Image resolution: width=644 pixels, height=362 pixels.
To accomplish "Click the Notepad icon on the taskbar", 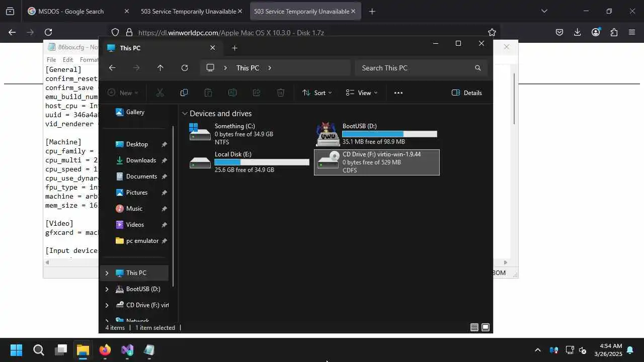I will click(149, 350).
